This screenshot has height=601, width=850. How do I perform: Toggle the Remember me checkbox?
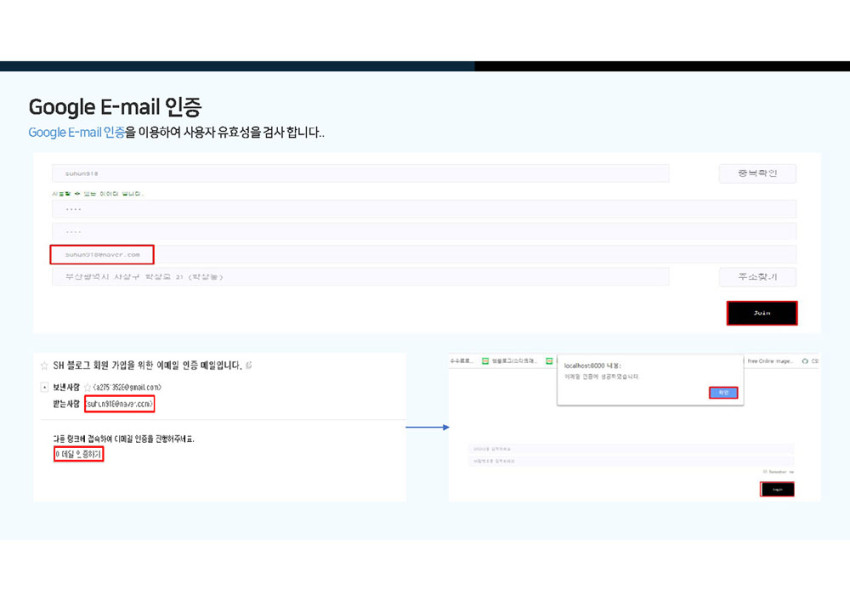765,472
